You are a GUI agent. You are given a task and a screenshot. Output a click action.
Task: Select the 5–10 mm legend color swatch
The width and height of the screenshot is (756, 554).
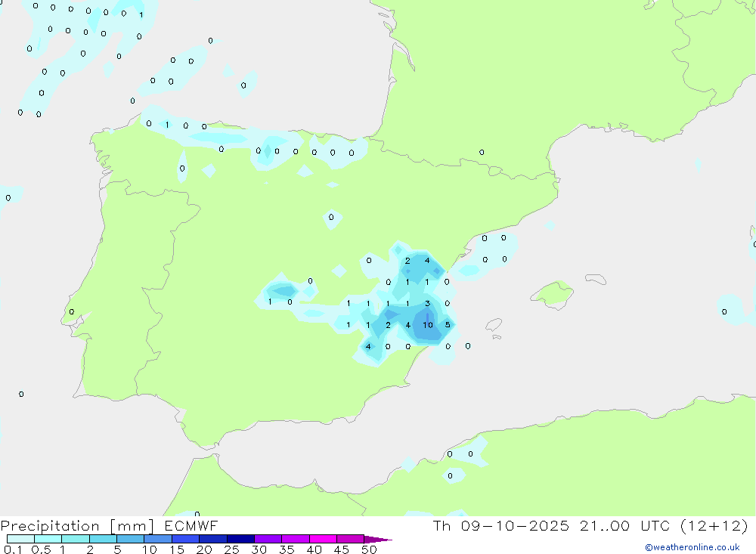[130, 539]
